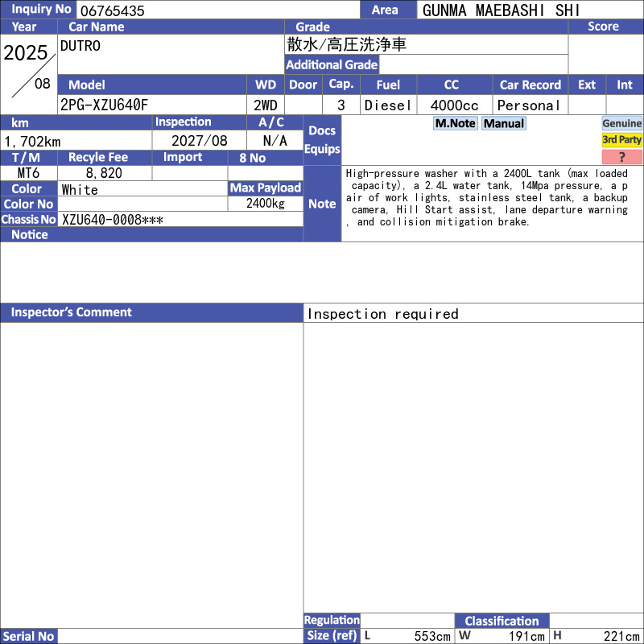
Task: Select the mileage value 1,702km
Action: click(x=32, y=142)
